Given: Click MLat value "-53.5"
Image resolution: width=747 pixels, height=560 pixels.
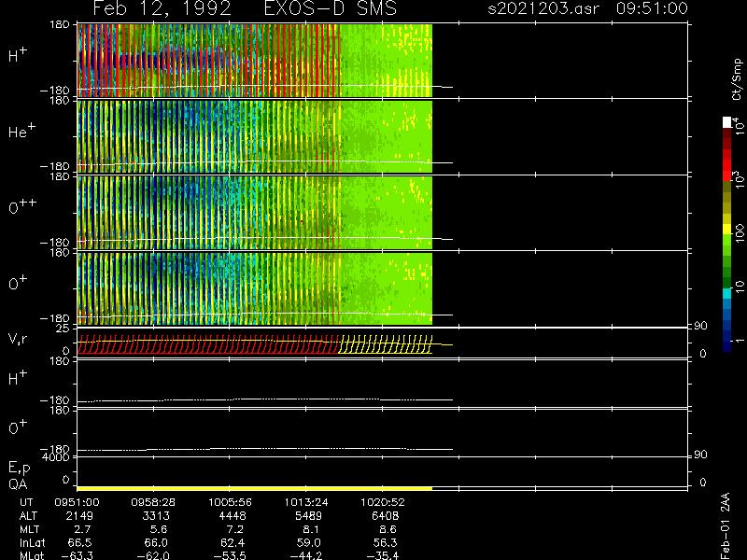Looking at the screenshot, I should [230, 555].
